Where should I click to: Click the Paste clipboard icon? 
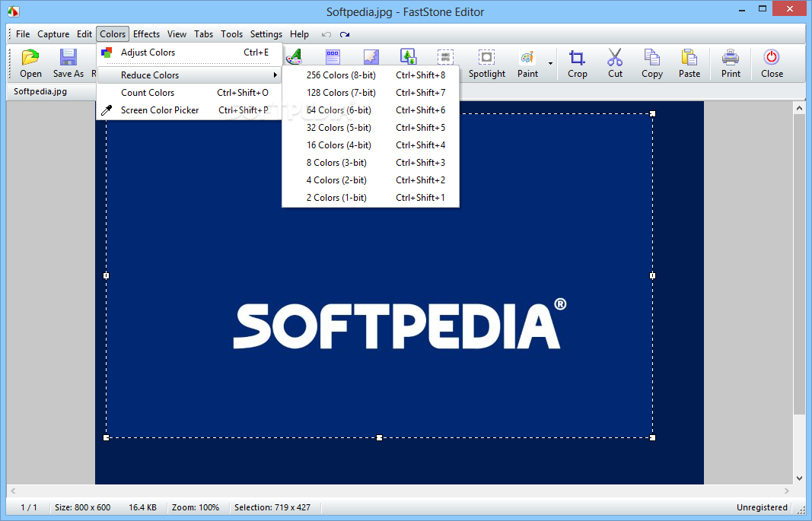pos(689,57)
